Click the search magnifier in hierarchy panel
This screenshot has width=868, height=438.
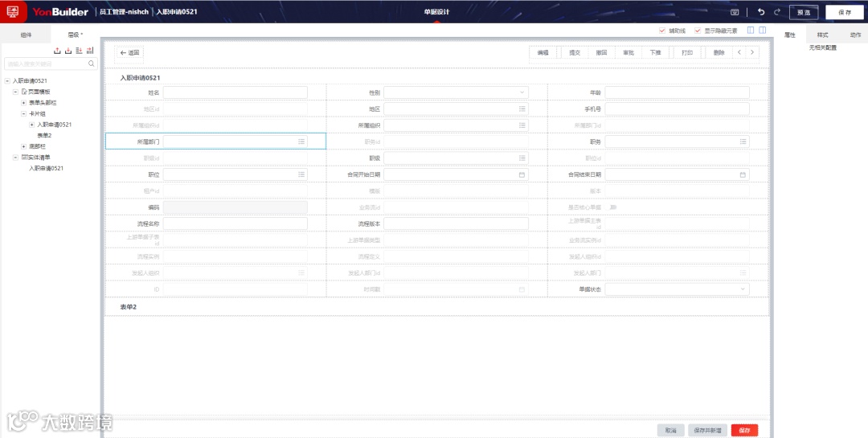pos(92,63)
